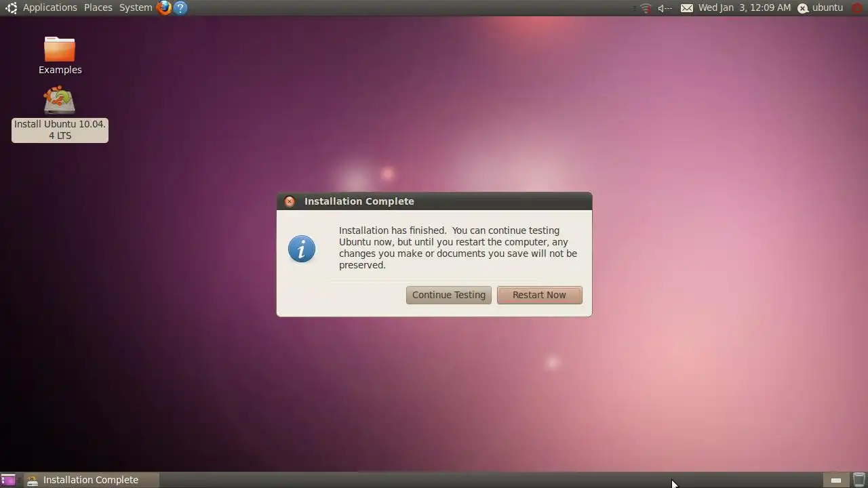Viewport: 868px width, 488px height.
Task: Click the Installation Complete title bar
Action: pyautogui.click(x=434, y=201)
